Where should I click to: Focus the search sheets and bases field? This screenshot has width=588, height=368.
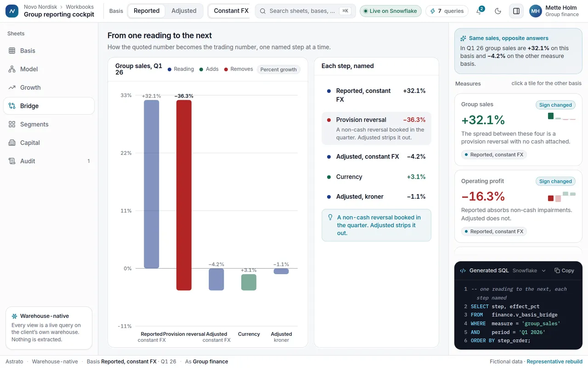[305, 11]
